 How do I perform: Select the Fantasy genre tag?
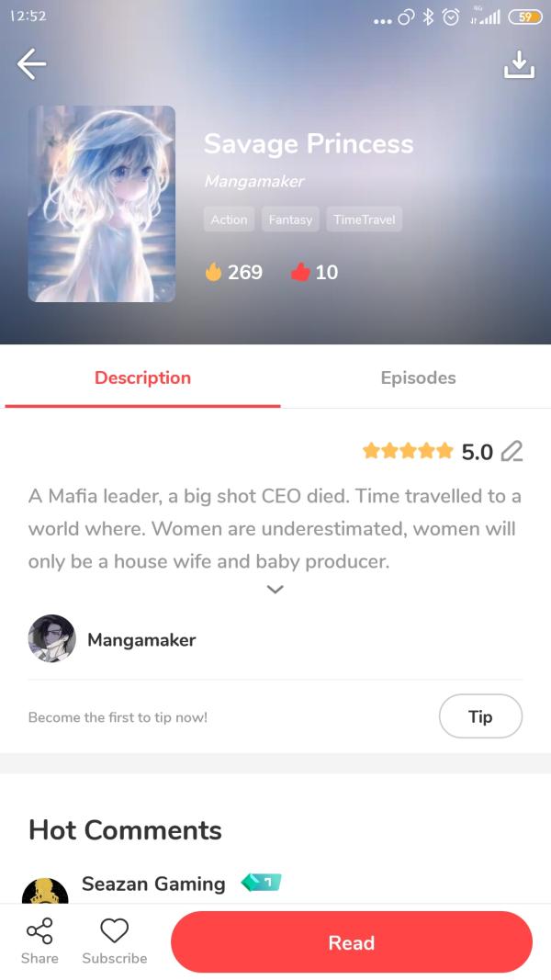[290, 220]
